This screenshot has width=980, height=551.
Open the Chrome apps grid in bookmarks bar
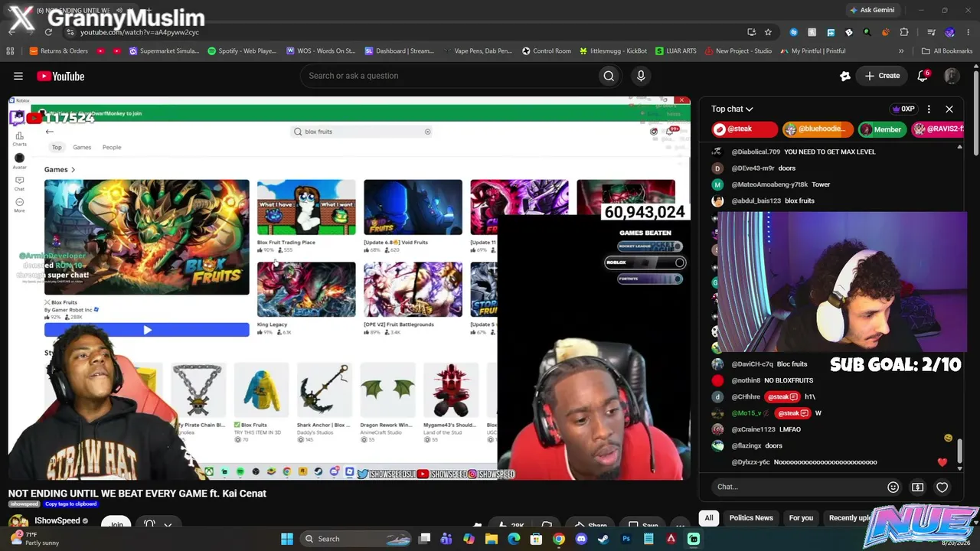10,51
